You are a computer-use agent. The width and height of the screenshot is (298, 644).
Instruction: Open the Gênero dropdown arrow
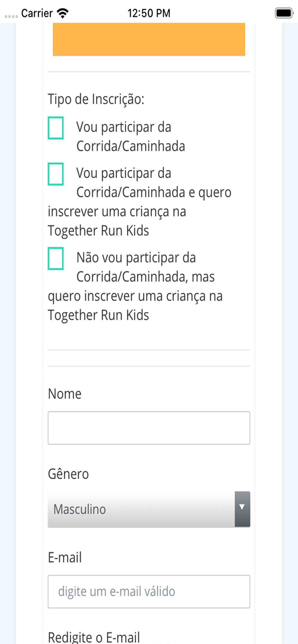point(242,509)
